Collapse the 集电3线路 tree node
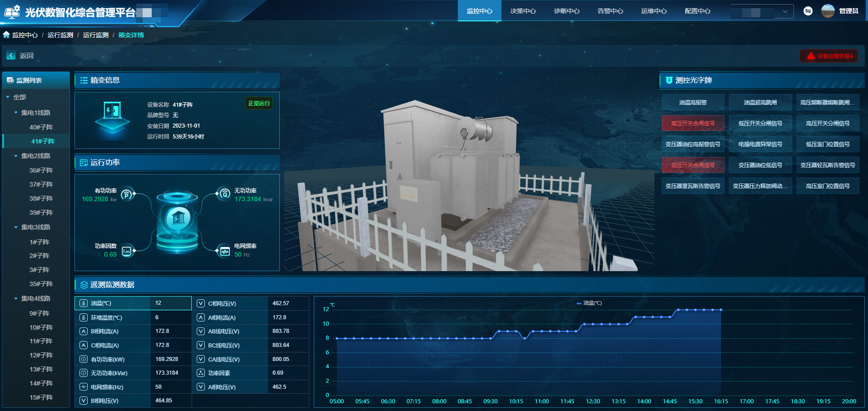 [x=16, y=227]
